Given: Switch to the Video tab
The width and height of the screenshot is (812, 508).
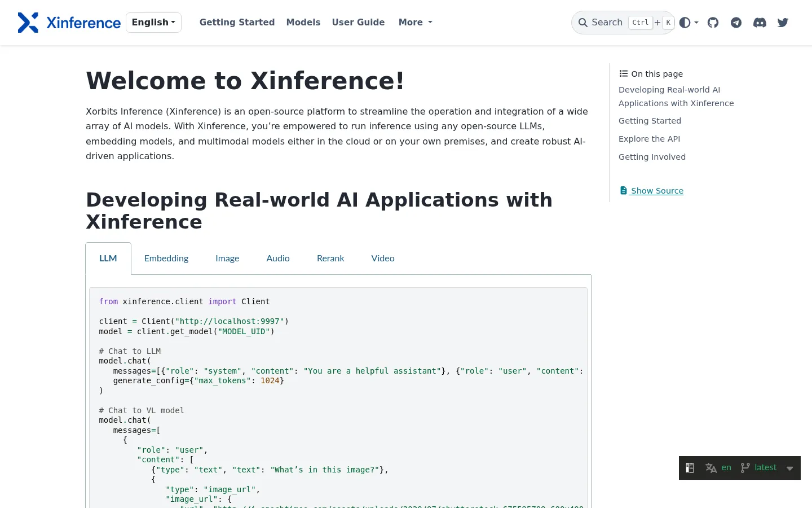Looking at the screenshot, I should pyautogui.click(x=383, y=259).
